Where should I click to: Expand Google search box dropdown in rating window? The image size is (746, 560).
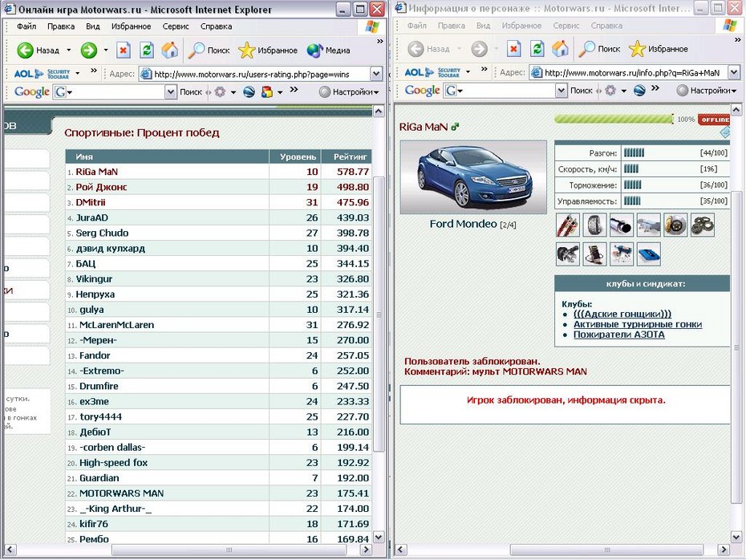(171, 91)
